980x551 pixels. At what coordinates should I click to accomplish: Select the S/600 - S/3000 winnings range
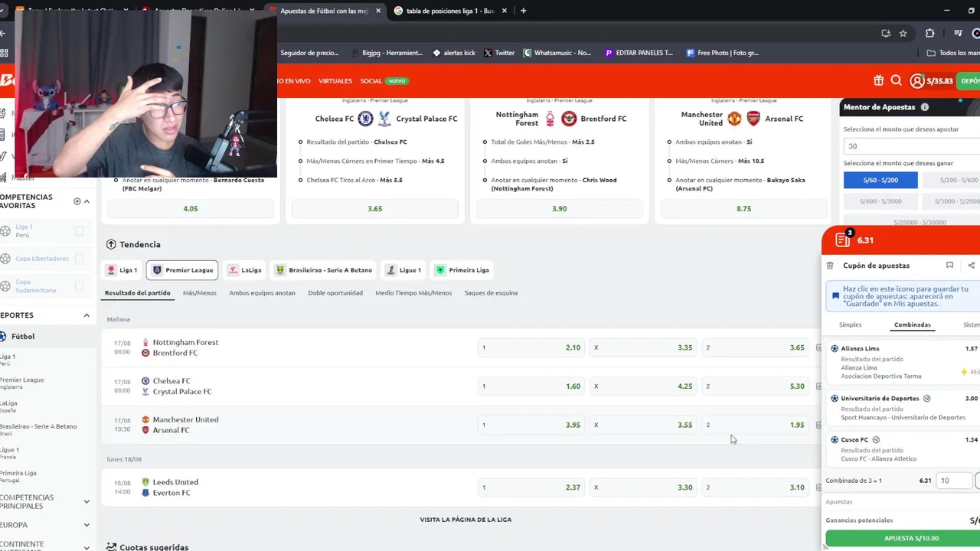click(x=880, y=201)
